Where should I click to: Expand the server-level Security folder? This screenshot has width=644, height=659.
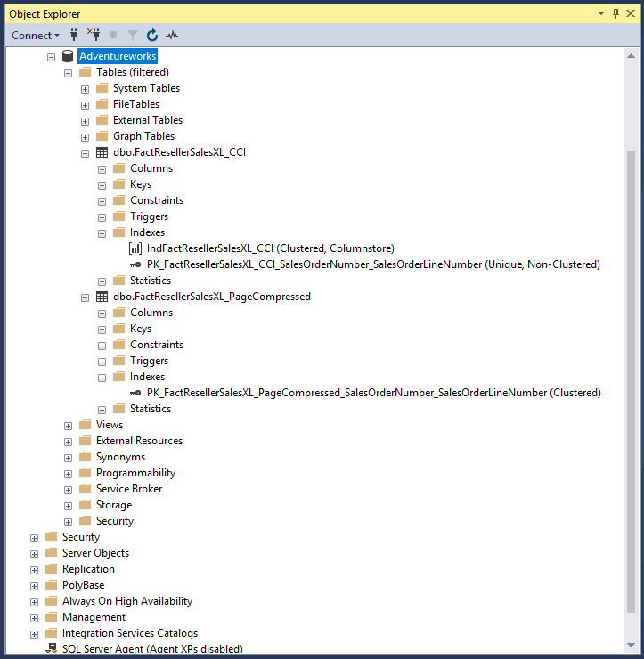[x=35, y=538]
